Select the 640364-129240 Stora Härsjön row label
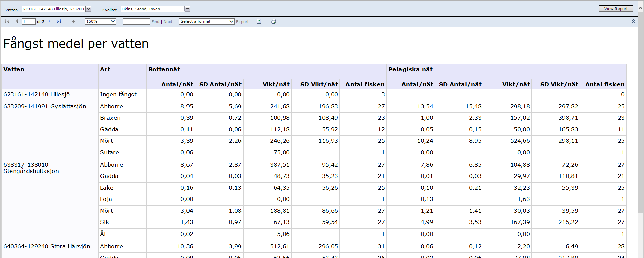644x258 pixels. [x=47, y=246]
